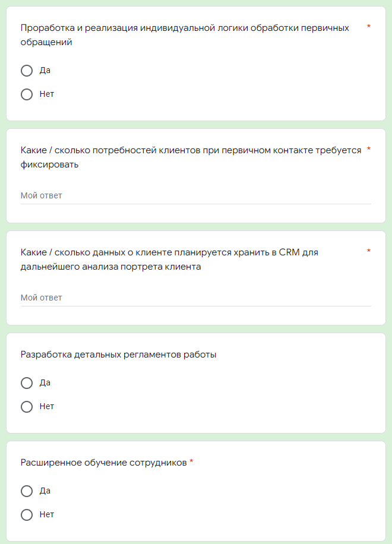Click "Да" label text under индивидуальной логики question
The image size is (392, 544).
(x=45, y=70)
